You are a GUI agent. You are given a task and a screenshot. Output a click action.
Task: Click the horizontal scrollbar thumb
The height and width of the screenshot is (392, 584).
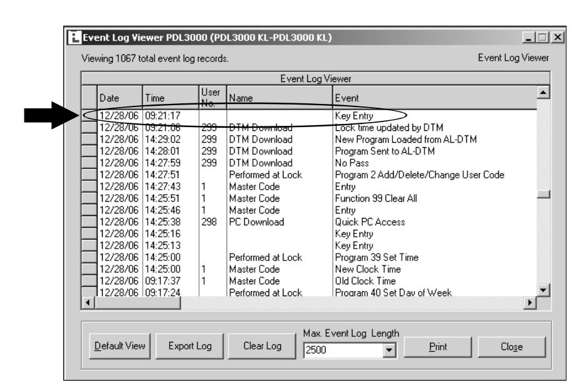pos(138,302)
